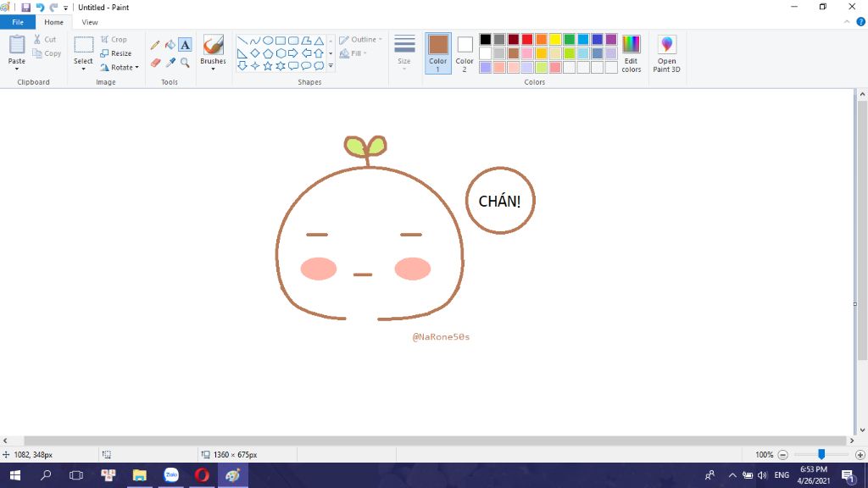868x488 pixels.
Task: Select the Rounded rectangle shape
Action: pyautogui.click(x=292, y=41)
